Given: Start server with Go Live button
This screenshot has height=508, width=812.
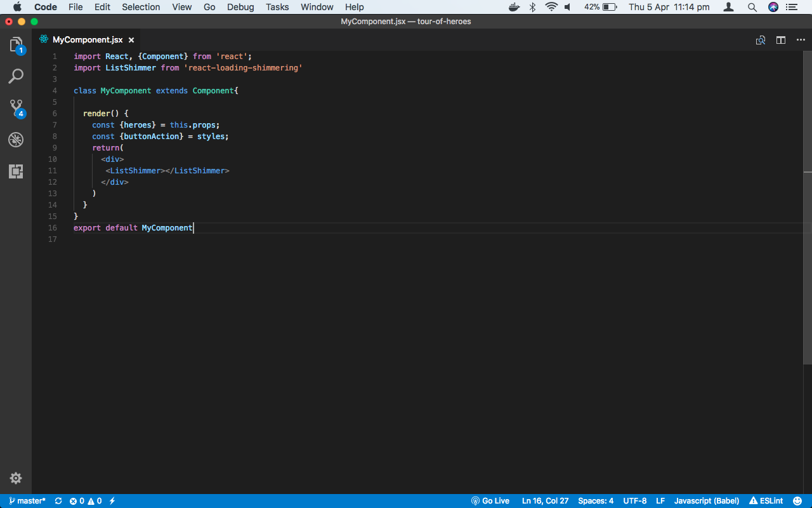Looking at the screenshot, I should point(490,501).
